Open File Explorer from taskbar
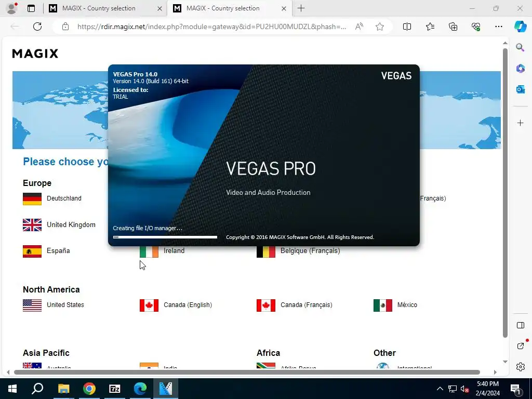 coord(63,389)
